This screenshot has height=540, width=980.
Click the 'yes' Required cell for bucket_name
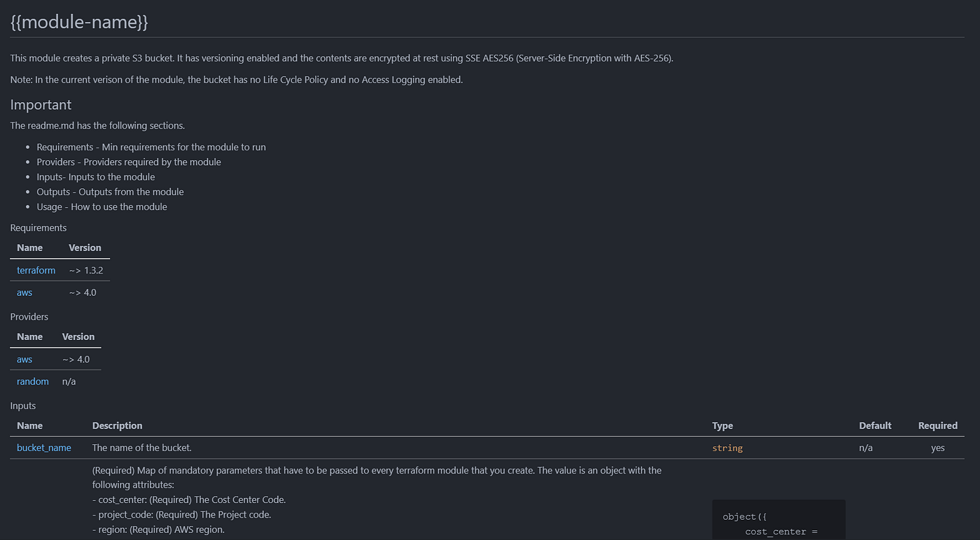point(937,448)
